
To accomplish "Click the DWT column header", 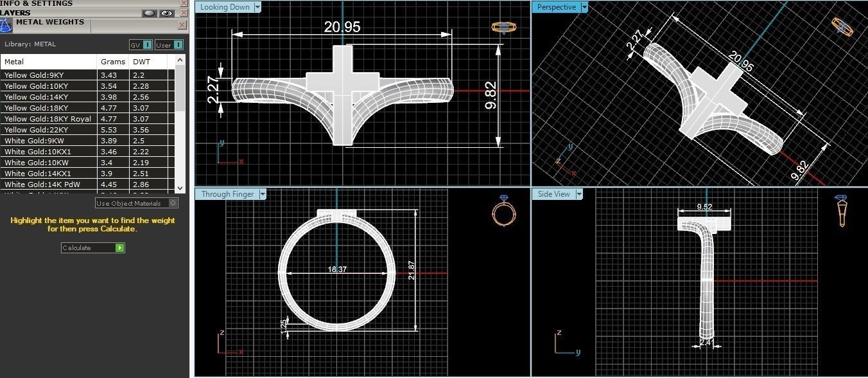I will pos(148,62).
